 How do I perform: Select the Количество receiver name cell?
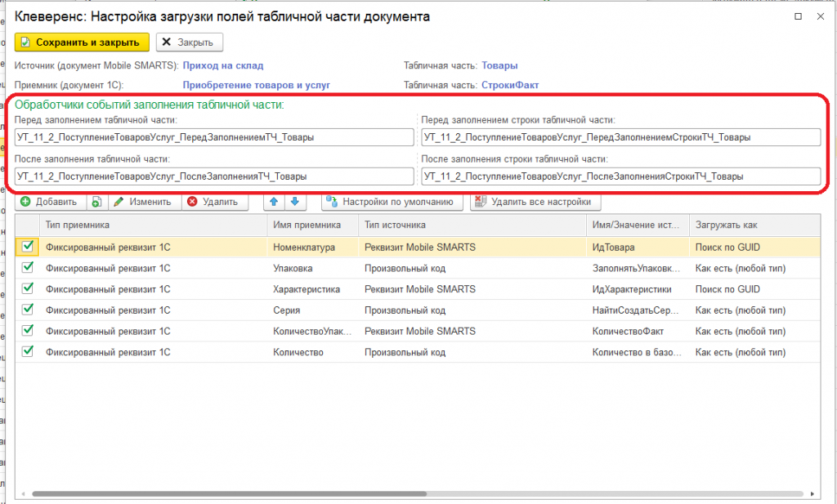click(313, 352)
